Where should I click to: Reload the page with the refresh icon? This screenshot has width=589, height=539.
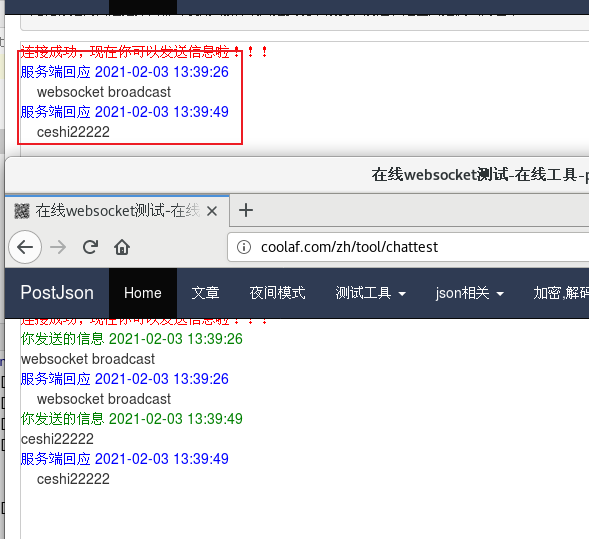[90, 247]
